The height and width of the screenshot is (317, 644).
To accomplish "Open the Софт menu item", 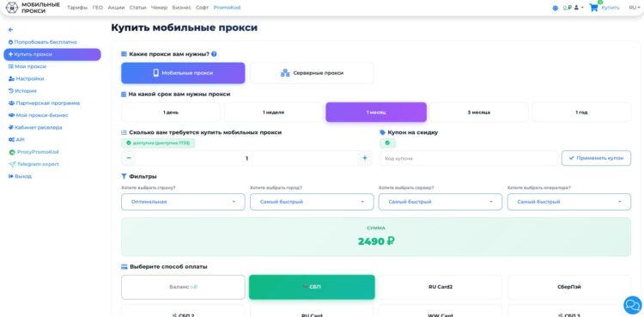I will point(202,8).
